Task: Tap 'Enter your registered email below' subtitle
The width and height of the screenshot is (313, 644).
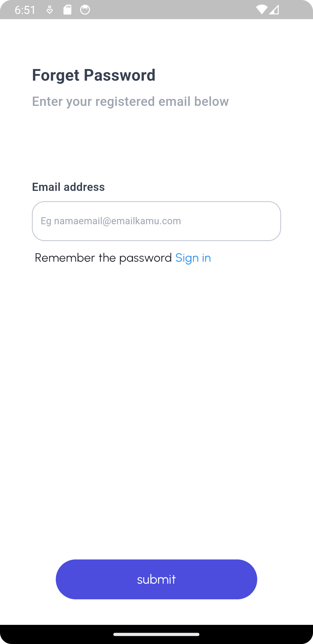Action: point(130,102)
